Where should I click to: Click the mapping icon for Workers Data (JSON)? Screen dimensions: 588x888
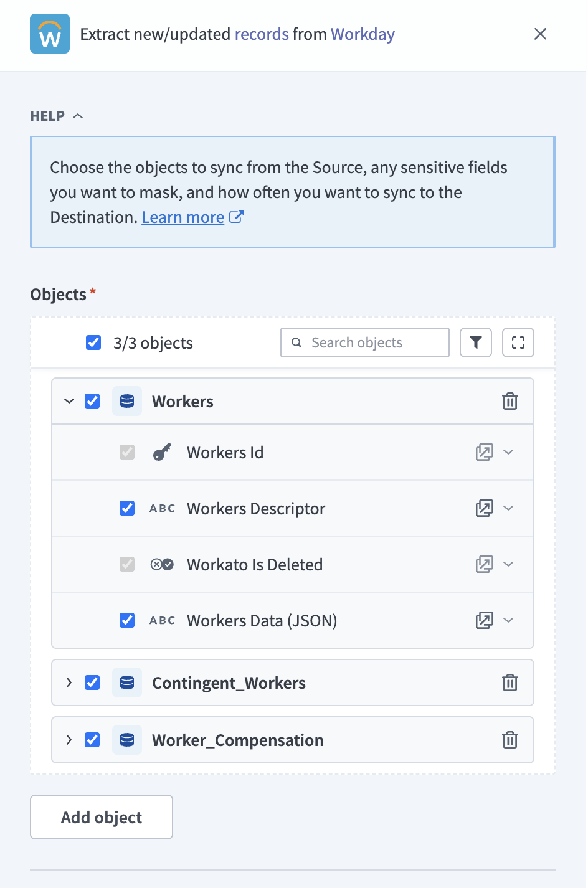pos(485,620)
